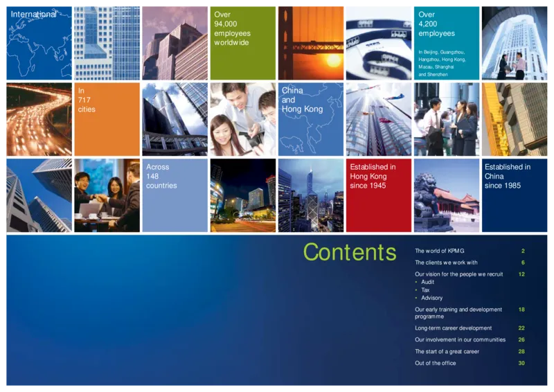Click the International world map tile
The width and height of the screenshot is (554, 392).
coord(39,43)
